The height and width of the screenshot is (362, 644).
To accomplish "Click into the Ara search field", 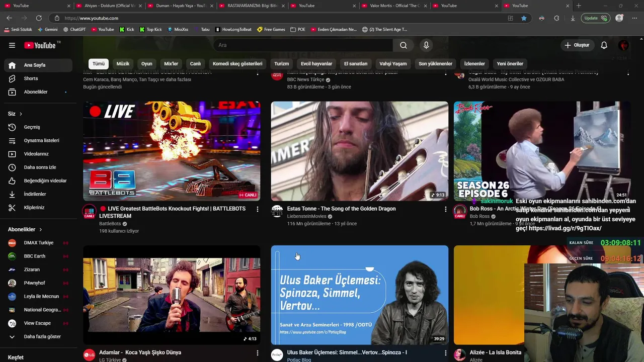I will (303, 45).
